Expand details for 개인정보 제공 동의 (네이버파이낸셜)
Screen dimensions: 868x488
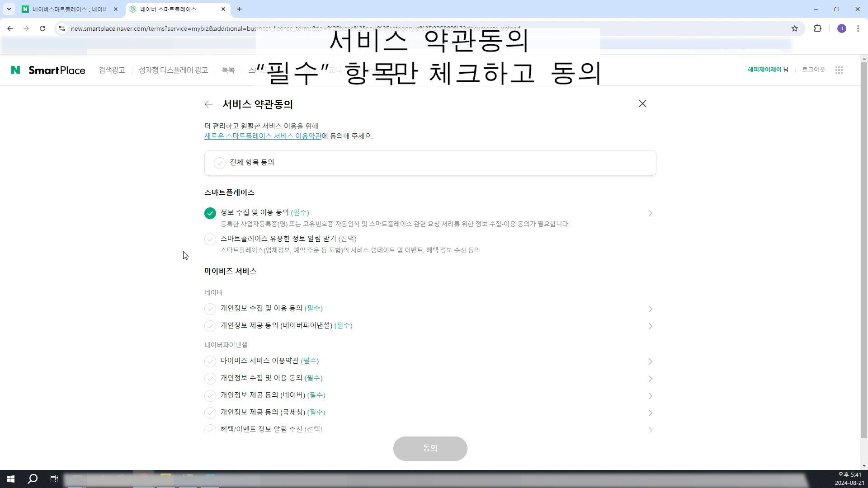click(x=650, y=326)
